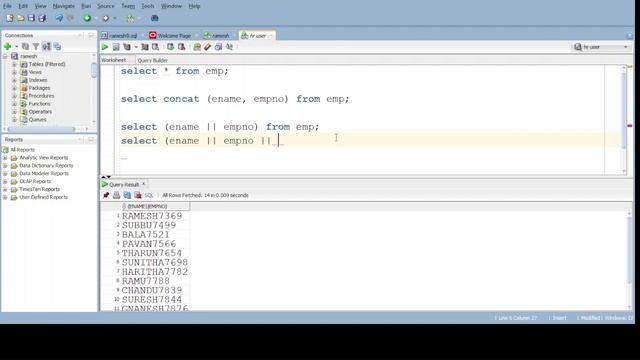Open the hr user connection dropdown
This screenshot has height=360, width=640.
(x=601, y=47)
